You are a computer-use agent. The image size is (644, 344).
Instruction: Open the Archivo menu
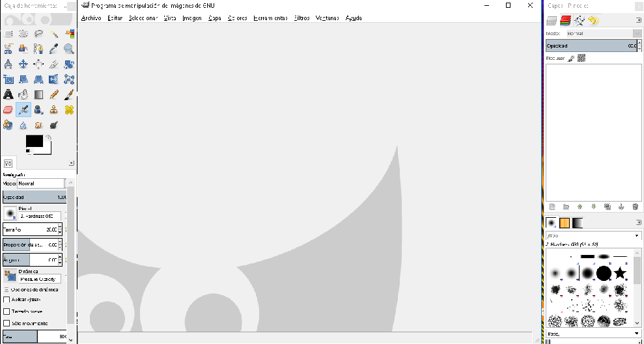click(91, 18)
